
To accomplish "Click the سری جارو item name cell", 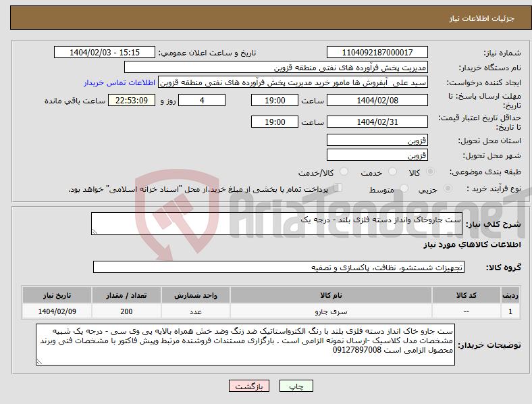I will 331,311.
